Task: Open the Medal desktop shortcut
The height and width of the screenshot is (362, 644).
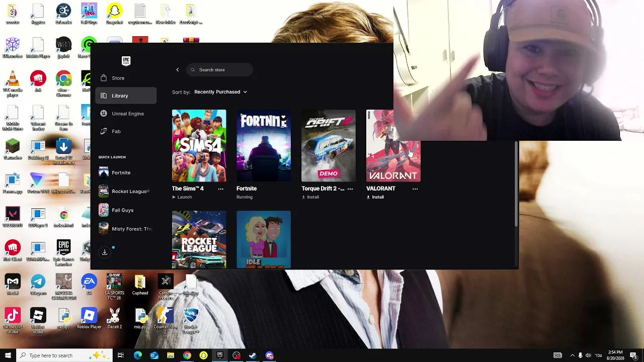Action: [13, 284]
